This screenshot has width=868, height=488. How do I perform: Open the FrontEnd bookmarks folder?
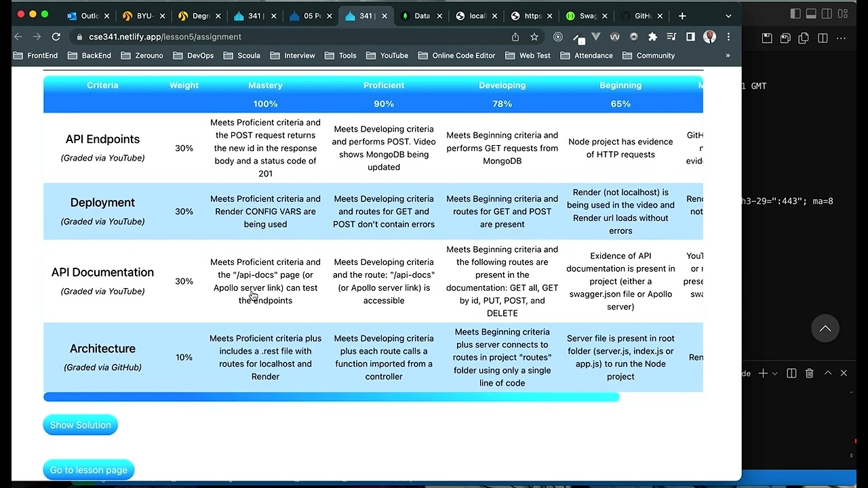37,56
